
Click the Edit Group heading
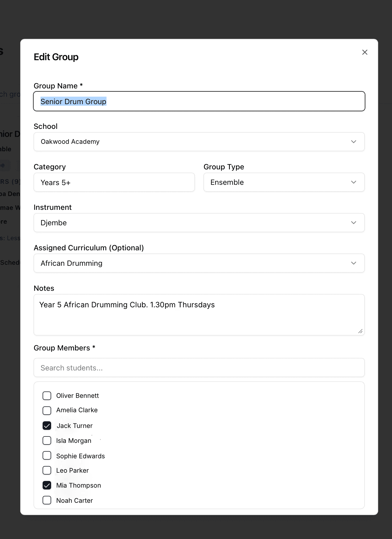56,57
